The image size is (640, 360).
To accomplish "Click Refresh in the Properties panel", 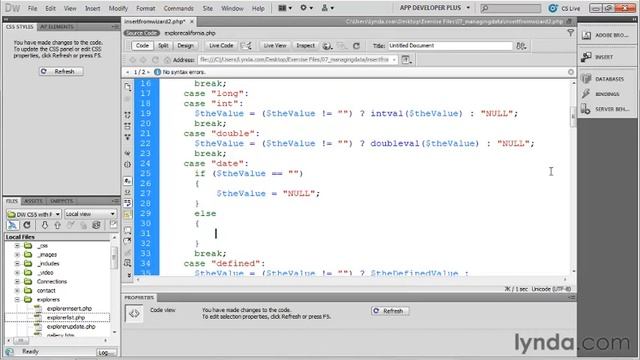I will [390, 311].
